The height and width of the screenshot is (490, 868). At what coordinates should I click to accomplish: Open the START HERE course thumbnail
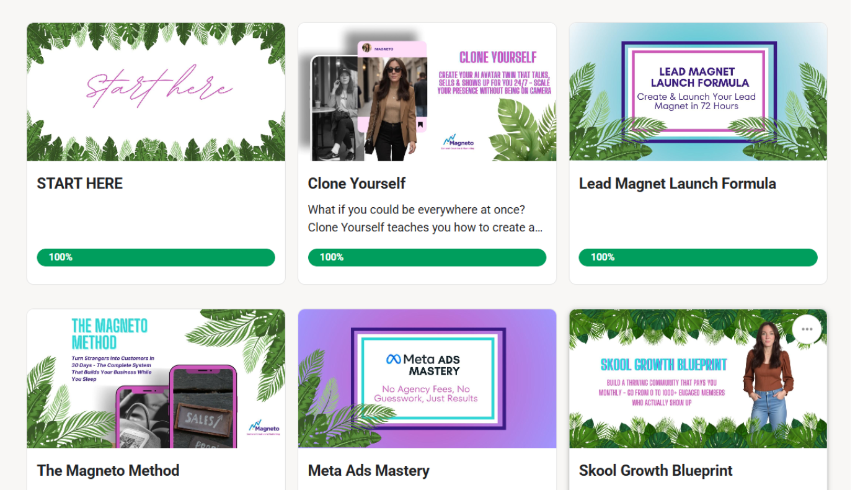(x=156, y=92)
